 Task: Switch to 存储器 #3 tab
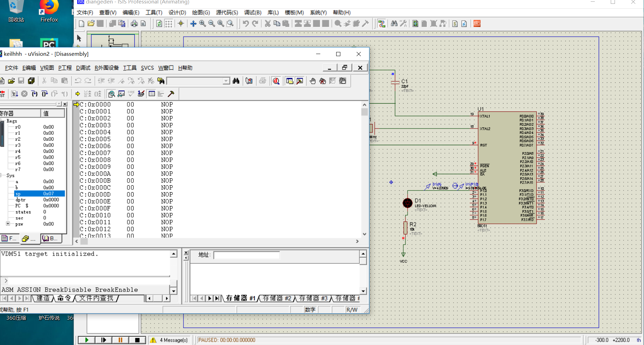(x=313, y=298)
